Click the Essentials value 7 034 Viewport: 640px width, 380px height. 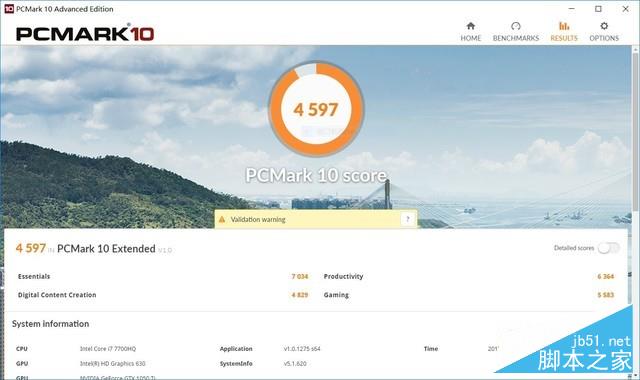coord(300,276)
